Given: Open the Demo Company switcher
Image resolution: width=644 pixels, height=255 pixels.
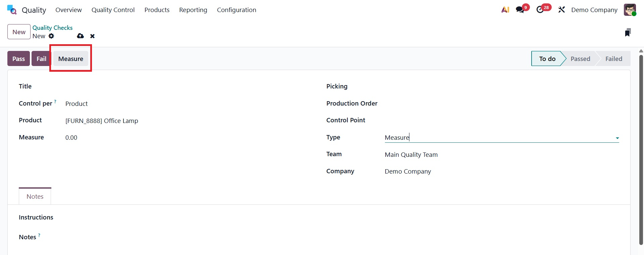Looking at the screenshot, I should pos(594,10).
